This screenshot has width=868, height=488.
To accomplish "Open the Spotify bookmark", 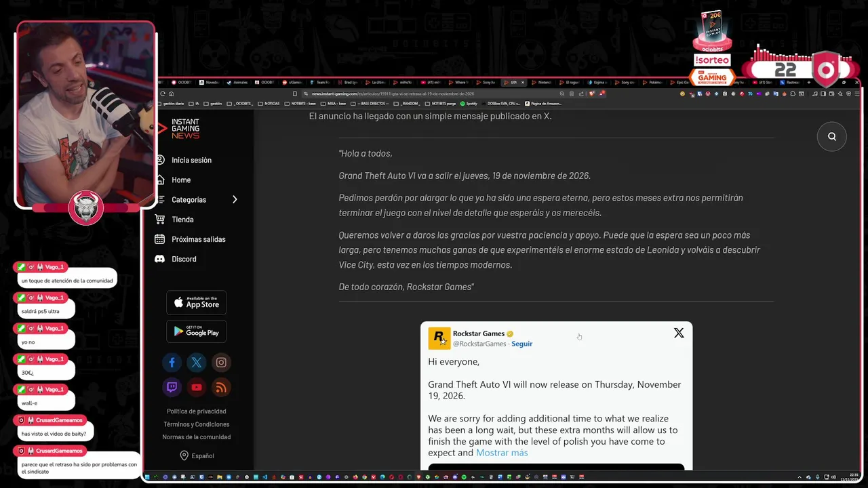I will click(x=469, y=104).
